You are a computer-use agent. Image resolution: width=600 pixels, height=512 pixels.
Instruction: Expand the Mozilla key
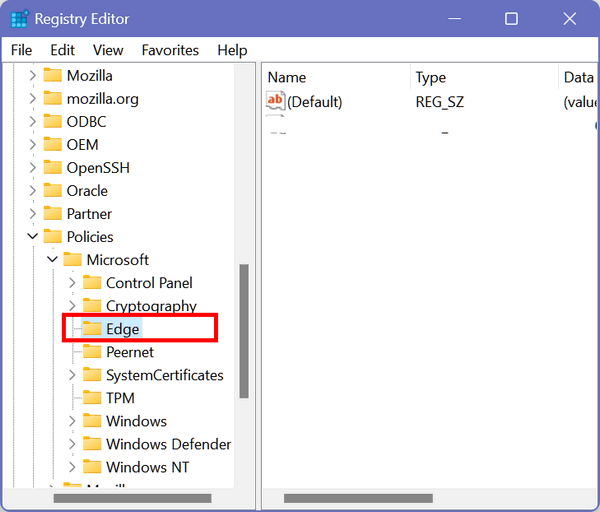(33, 75)
